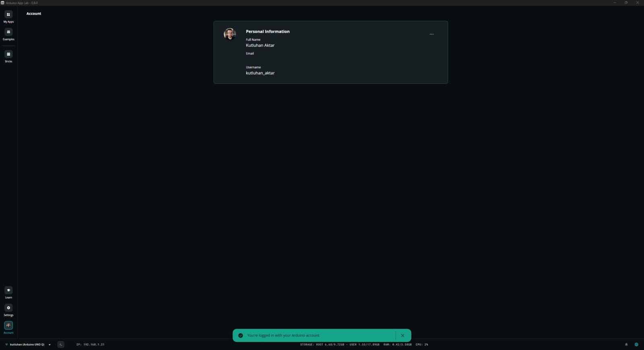
Task: Click the STORAGE usage status text
Action: 340,344
